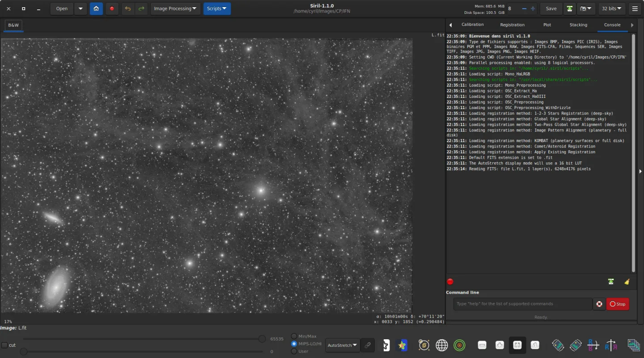The width and height of the screenshot is (644, 358).
Task: Toggle the channel link chain button
Action: (x=368, y=345)
